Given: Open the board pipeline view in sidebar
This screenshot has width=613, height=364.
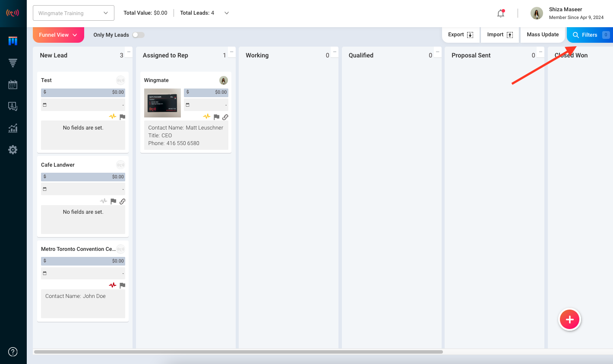Looking at the screenshot, I should point(13,41).
